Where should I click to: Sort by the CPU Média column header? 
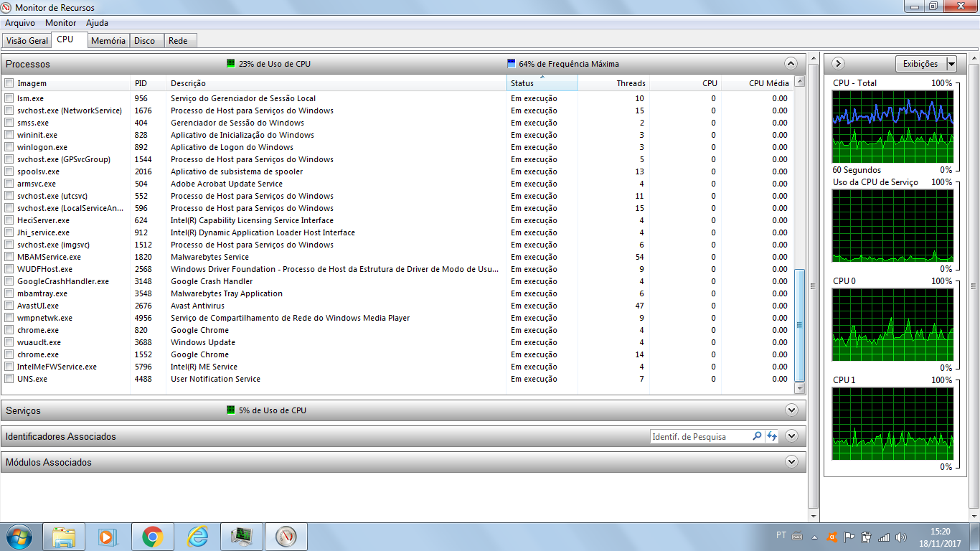click(x=757, y=83)
